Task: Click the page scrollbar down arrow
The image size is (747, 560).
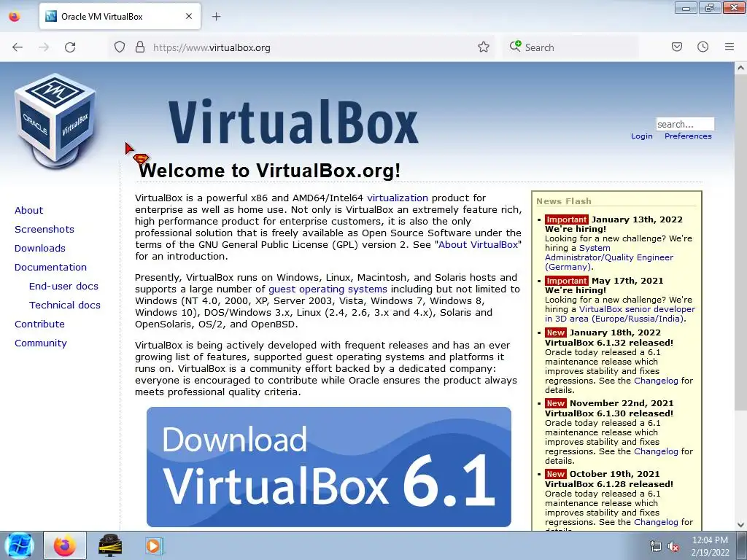Action: [740, 525]
